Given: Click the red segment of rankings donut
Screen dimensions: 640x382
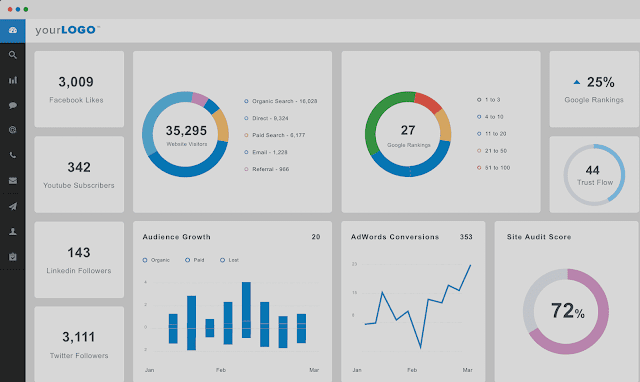Looking at the screenshot, I should point(428,101).
